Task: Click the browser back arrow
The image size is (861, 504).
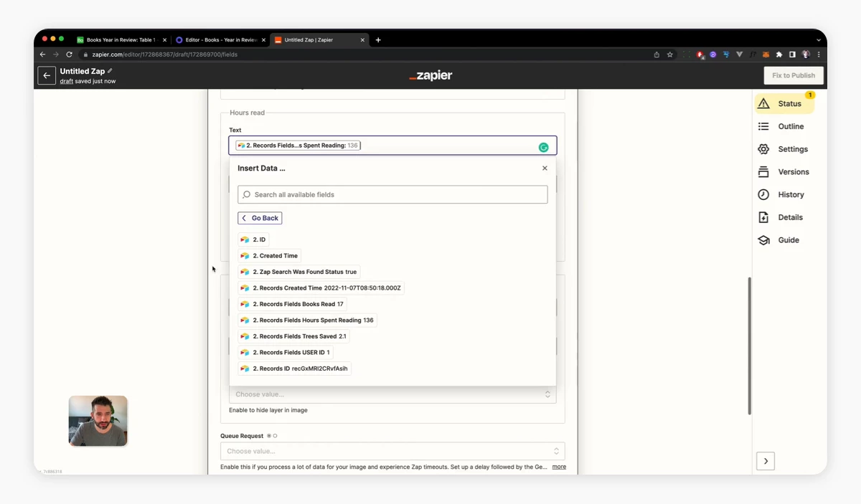Action: (x=43, y=54)
